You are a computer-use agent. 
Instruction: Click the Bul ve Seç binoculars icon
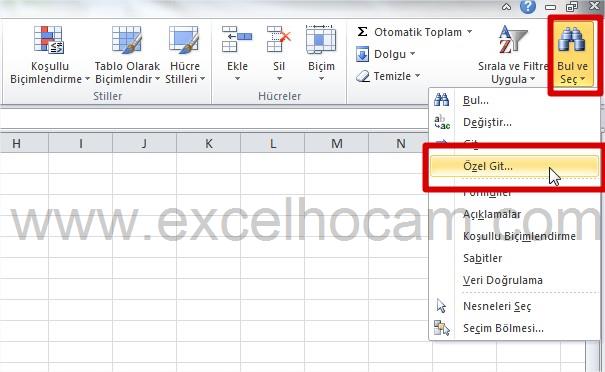[572, 39]
